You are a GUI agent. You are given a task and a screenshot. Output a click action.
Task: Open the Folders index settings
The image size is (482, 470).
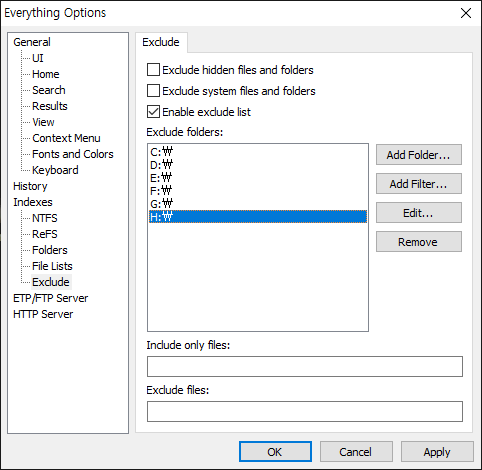coord(50,250)
